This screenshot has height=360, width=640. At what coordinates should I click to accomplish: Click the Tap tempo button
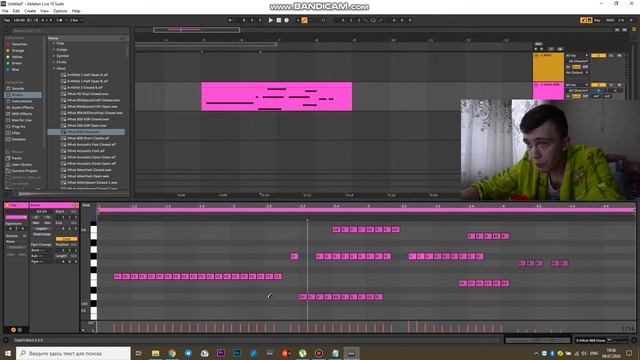[7, 20]
